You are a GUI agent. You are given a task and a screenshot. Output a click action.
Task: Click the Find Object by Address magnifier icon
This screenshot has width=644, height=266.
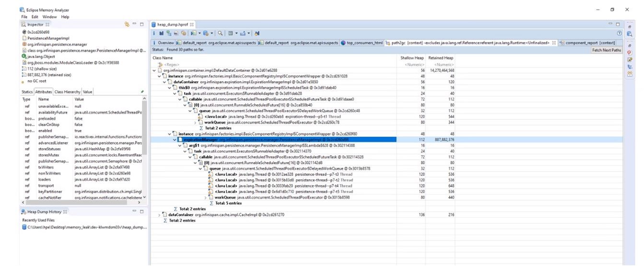pos(220,33)
